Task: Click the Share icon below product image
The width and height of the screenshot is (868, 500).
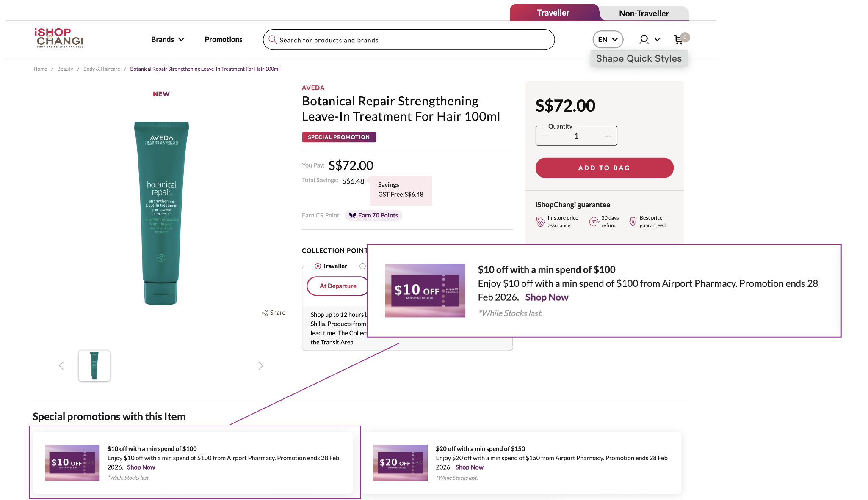Action: pyautogui.click(x=265, y=313)
